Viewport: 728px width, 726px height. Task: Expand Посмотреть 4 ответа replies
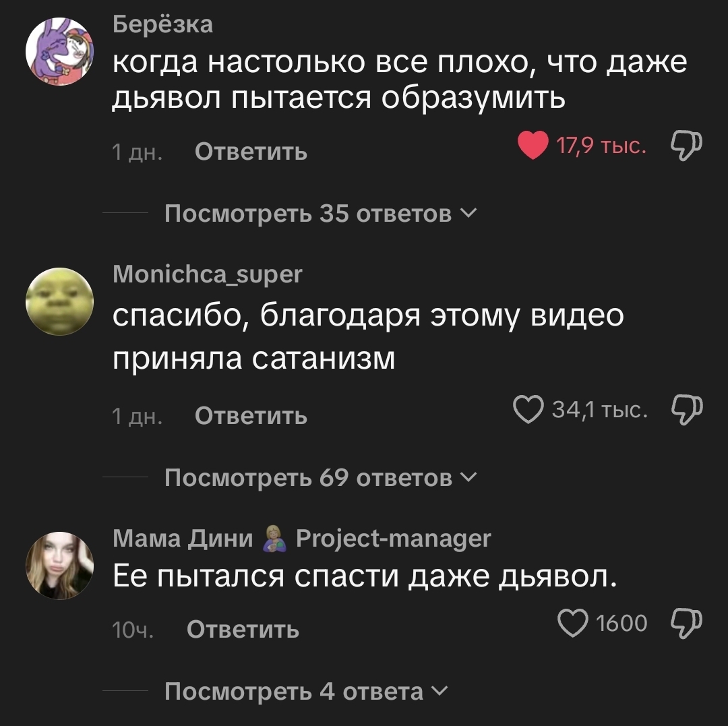click(x=307, y=691)
